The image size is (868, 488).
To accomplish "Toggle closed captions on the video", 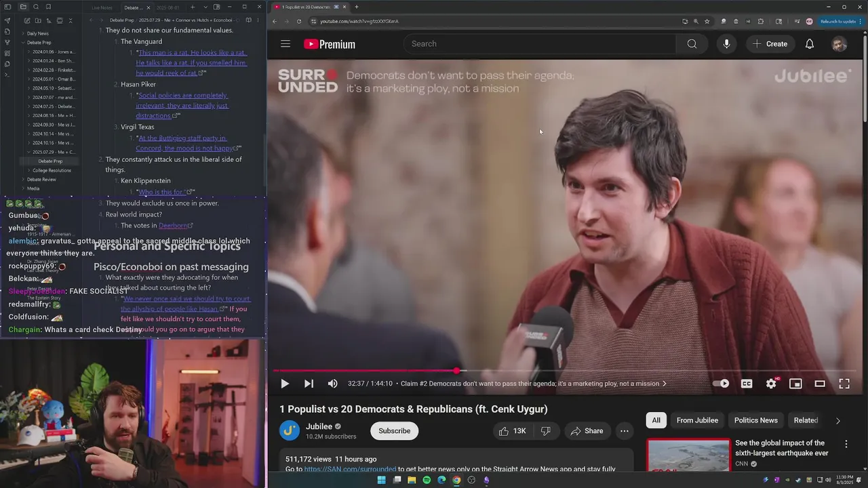I will pyautogui.click(x=747, y=384).
